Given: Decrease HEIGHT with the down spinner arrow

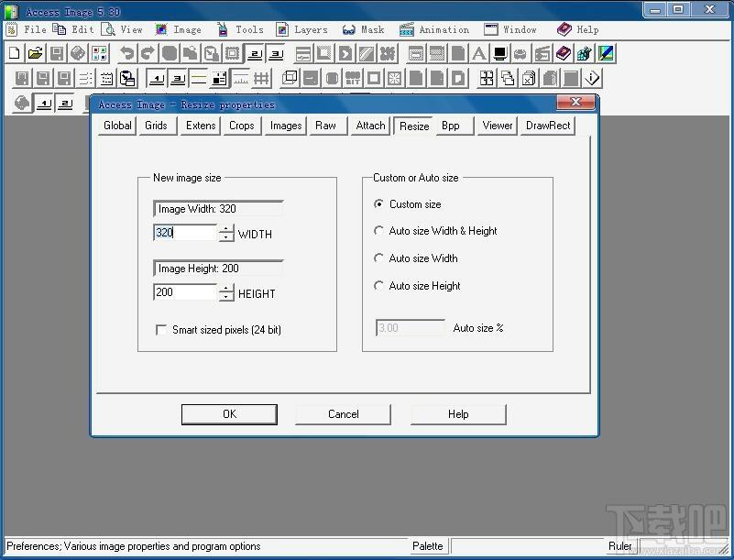Looking at the screenshot, I should point(226,297).
